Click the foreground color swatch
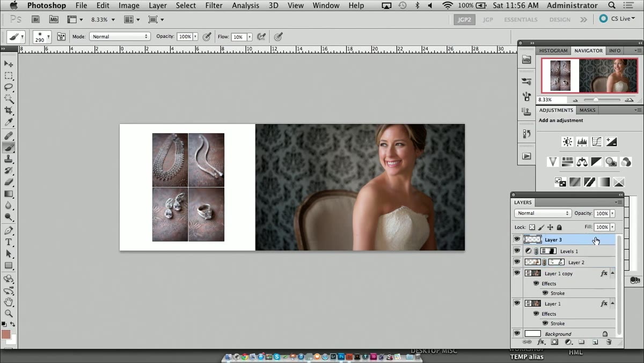Screen dimensions: 644x363 (x=6, y=335)
